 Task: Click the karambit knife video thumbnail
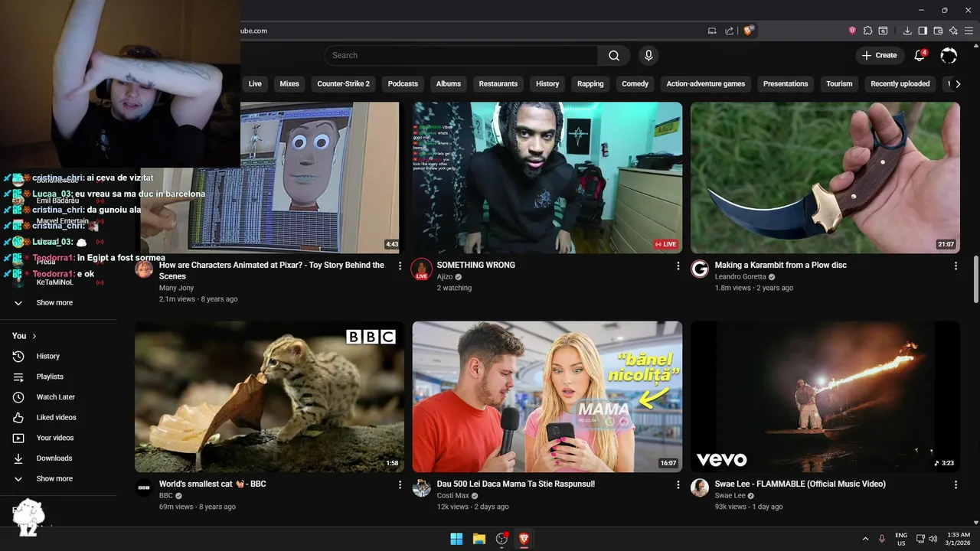click(825, 178)
